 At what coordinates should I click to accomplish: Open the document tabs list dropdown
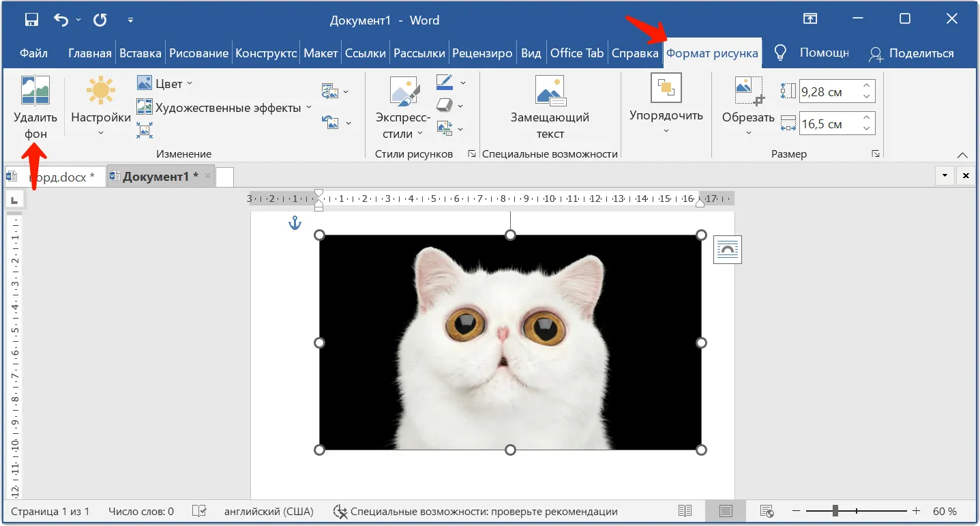[x=945, y=176]
